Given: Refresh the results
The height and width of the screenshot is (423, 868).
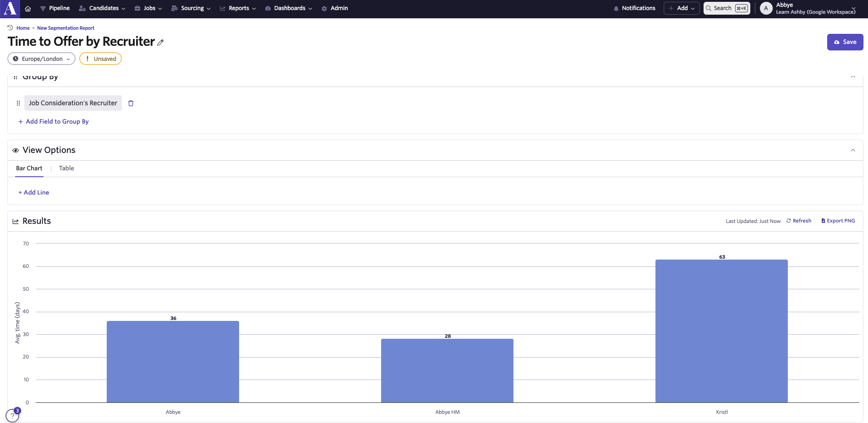Looking at the screenshot, I should coord(799,221).
